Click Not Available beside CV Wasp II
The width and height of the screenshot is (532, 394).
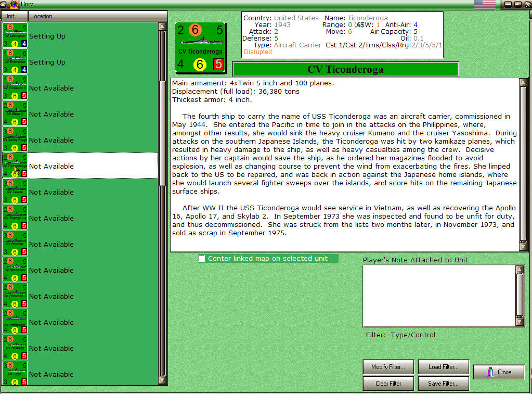(51, 114)
